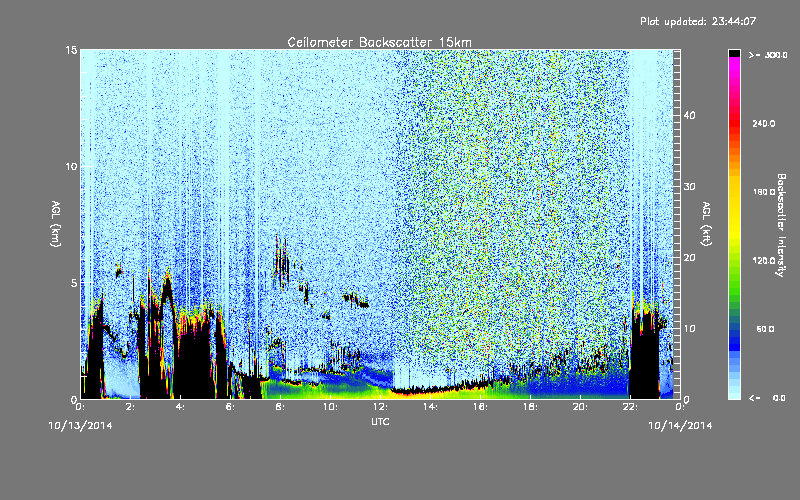Click the 22: hour tick label
Image resolution: width=800 pixels, height=500 pixels.
(630, 407)
